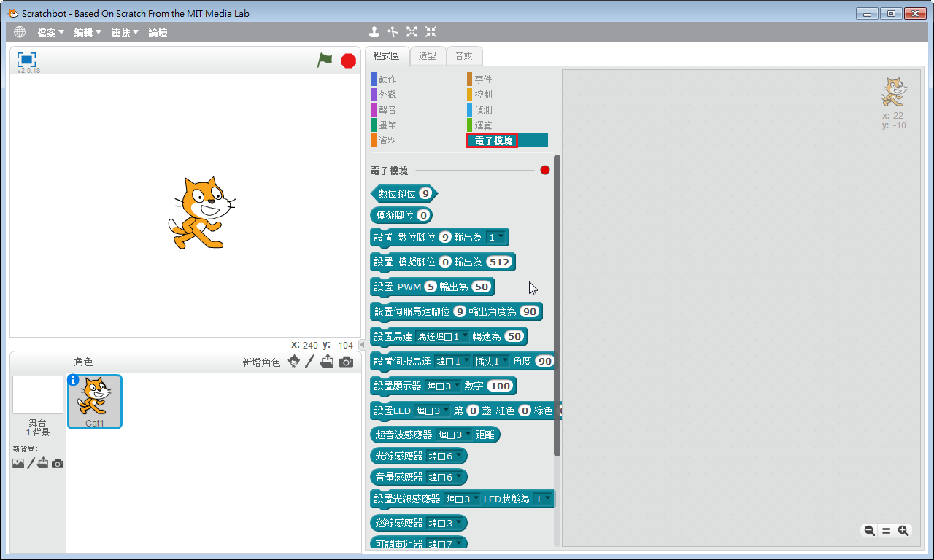
Task: Paint a new sprite brush icon
Action: click(309, 361)
